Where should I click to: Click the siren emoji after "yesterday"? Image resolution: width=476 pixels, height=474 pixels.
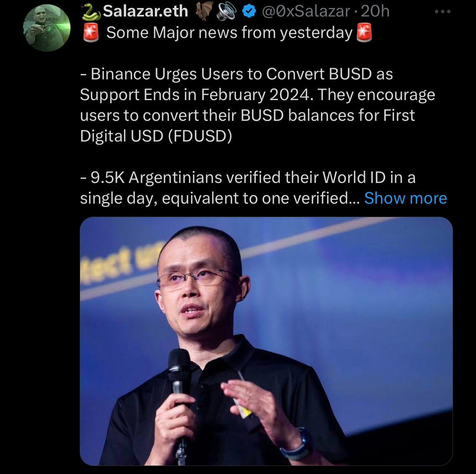364,33
